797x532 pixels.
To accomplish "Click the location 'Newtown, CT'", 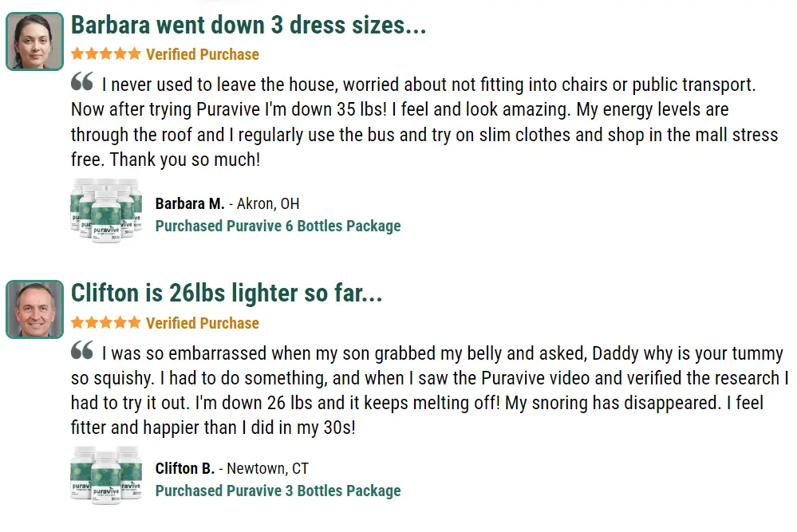I will [267, 468].
